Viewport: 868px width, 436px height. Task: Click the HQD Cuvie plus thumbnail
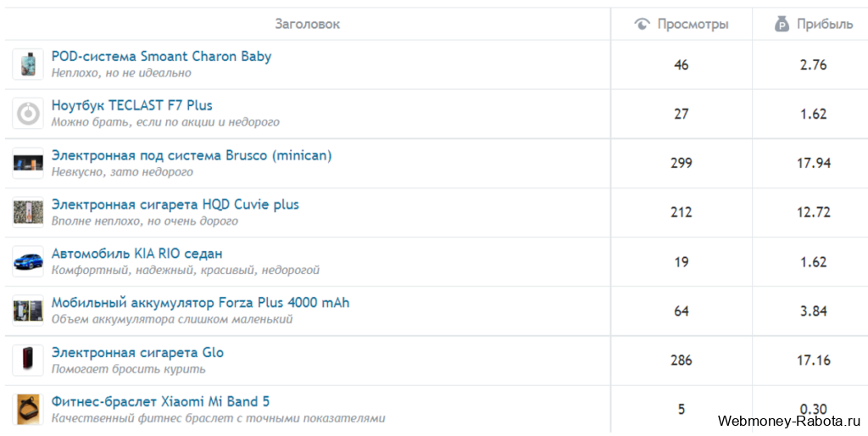28,212
